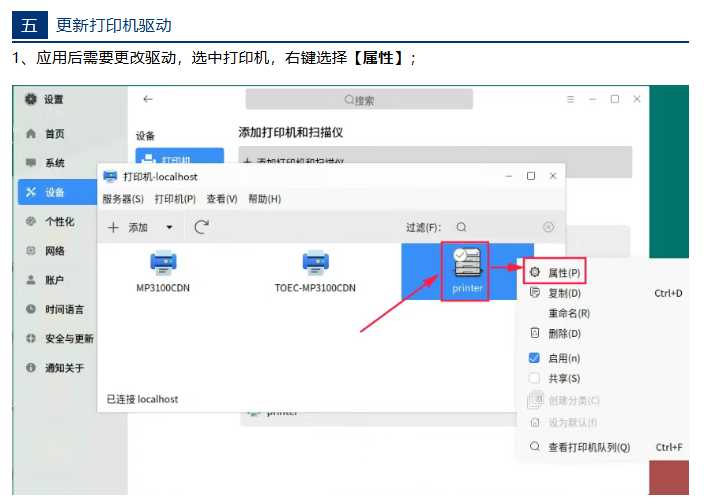
Task: Click the filter search magnifier icon
Action: pos(462,227)
